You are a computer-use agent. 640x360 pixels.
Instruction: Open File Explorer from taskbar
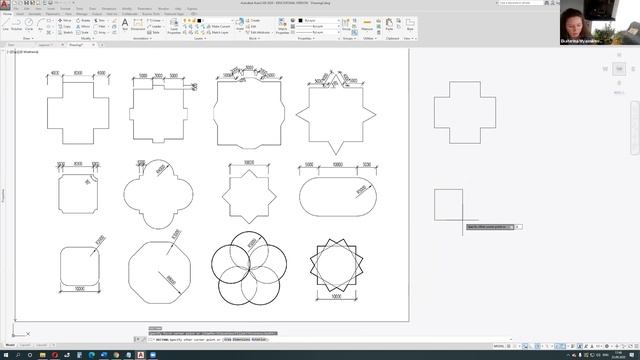(x=42, y=355)
